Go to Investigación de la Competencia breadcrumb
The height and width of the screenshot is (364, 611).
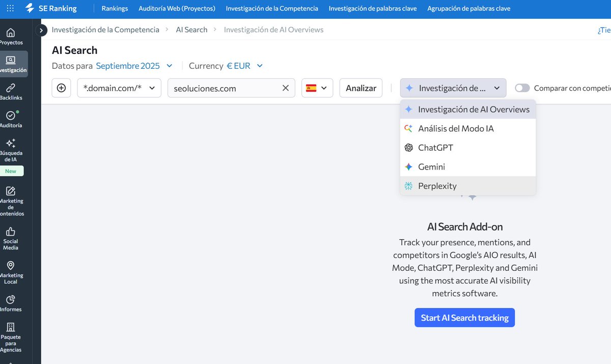click(x=105, y=30)
